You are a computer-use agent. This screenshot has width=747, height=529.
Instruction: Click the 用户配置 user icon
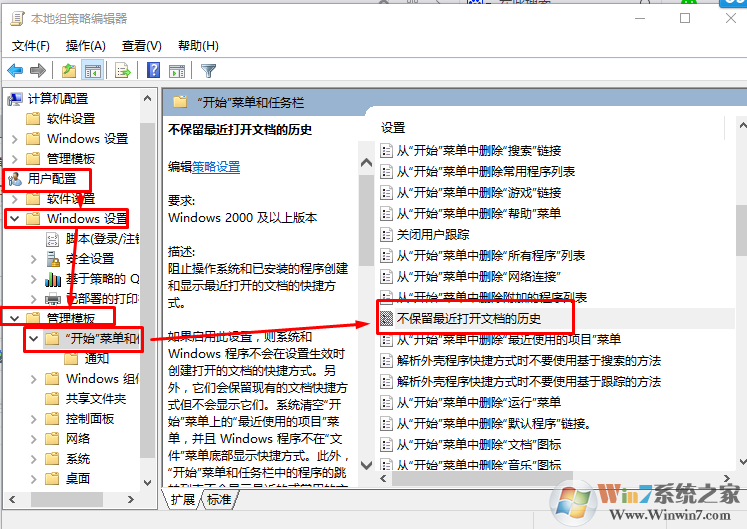(15, 179)
